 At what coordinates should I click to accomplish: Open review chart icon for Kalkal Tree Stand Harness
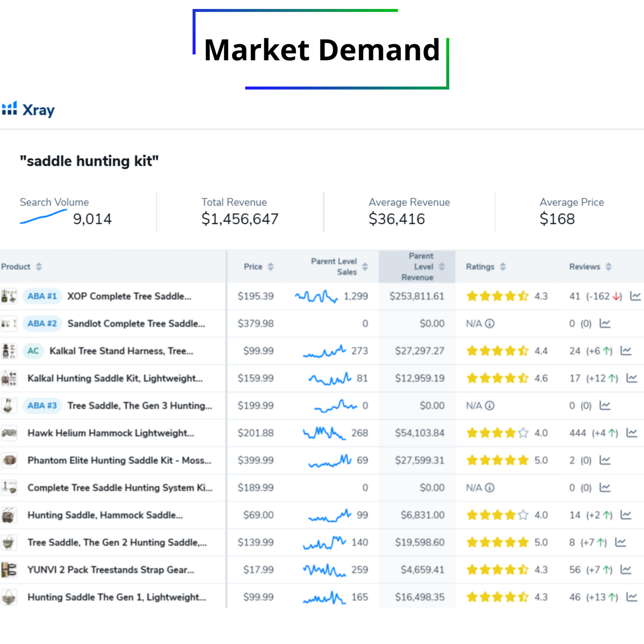point(626,351)
